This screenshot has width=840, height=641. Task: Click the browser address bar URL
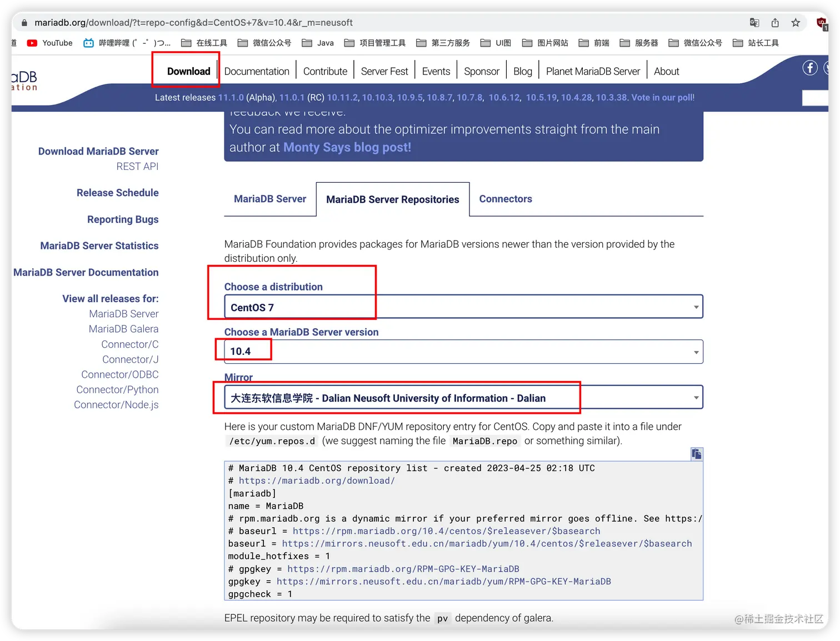(x=193, y=23)
